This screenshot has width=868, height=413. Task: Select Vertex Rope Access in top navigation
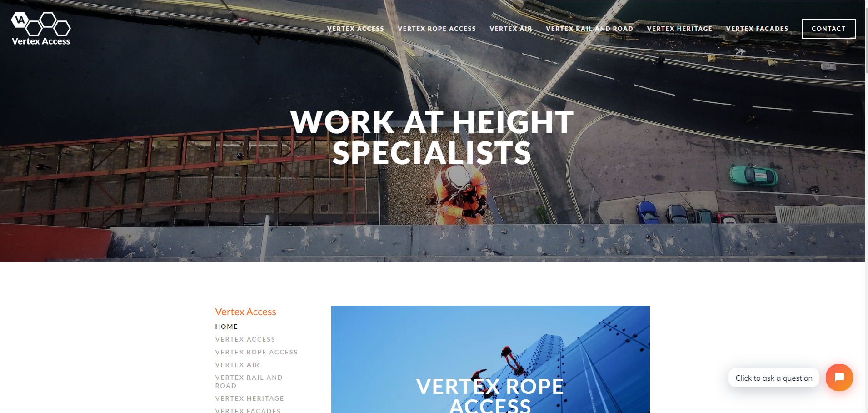(x=437, y=29)
